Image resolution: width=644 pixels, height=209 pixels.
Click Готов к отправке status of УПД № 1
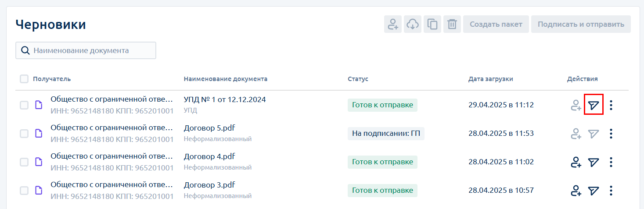[382, 105]
